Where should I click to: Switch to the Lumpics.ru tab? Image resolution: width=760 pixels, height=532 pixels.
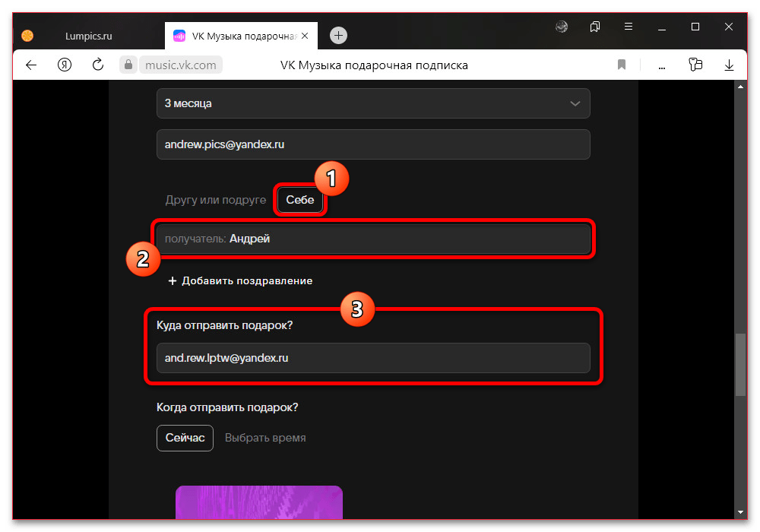point(89,36)
